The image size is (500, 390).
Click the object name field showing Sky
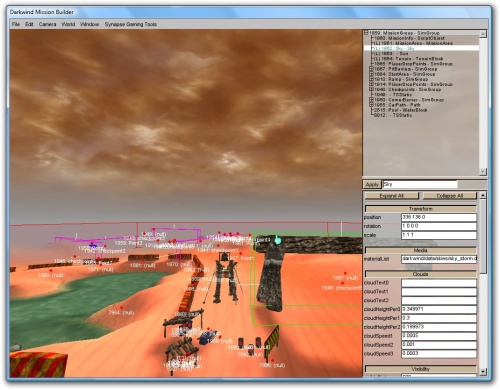tap(420, 184)
